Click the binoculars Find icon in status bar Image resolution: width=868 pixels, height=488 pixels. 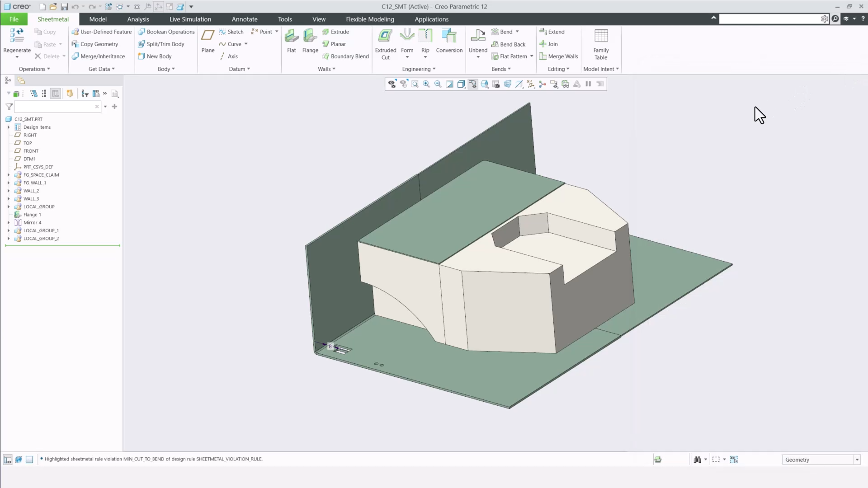[698, 460]
